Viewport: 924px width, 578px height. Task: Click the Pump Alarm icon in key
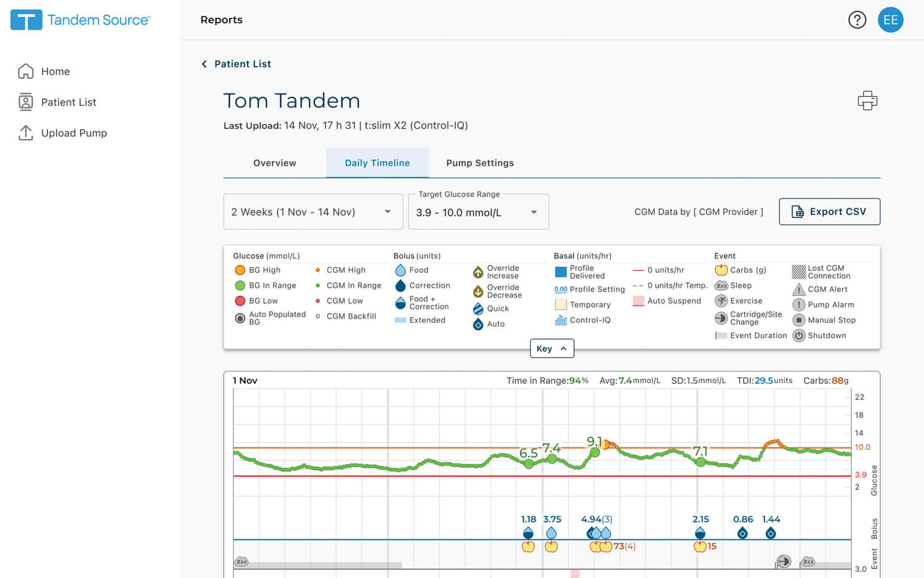pyautogui.click(x=799, y=304)
